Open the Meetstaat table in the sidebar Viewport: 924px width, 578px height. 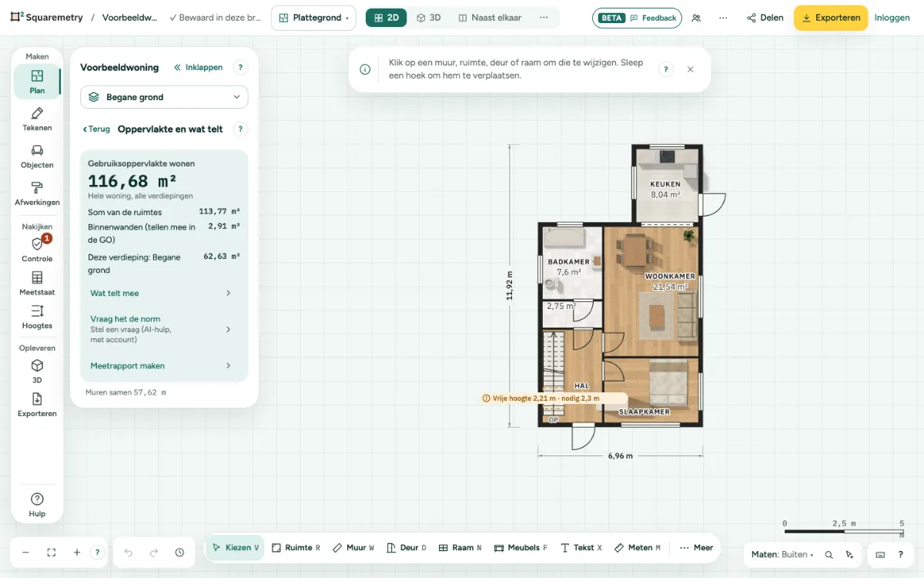pos(37,284)
